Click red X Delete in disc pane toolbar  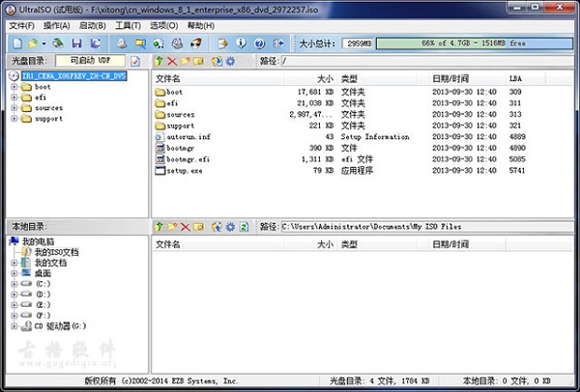[172, 61]
